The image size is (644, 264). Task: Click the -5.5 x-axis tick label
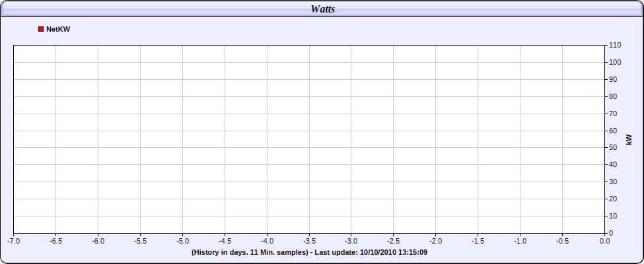[140, 241]
